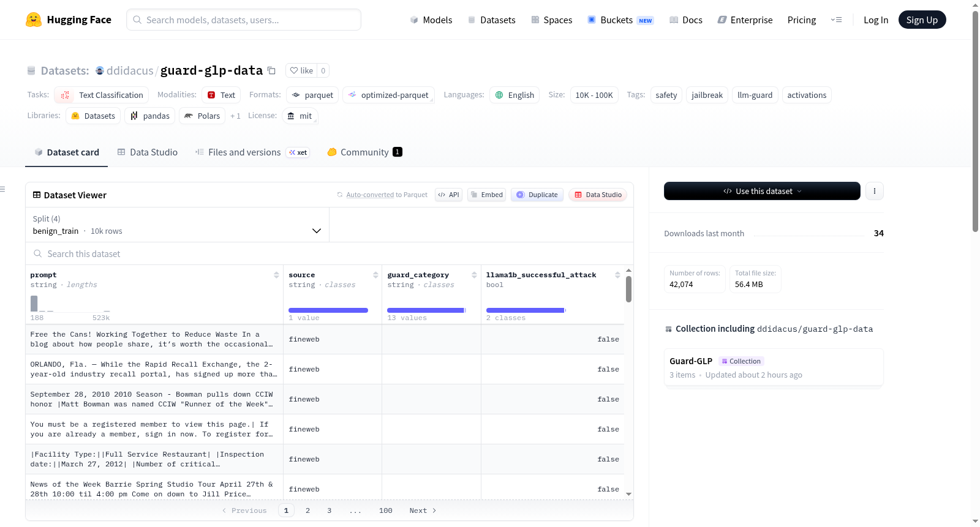
Task: Open the Guard-GLP collection card
Action: [x=774, y=367]
